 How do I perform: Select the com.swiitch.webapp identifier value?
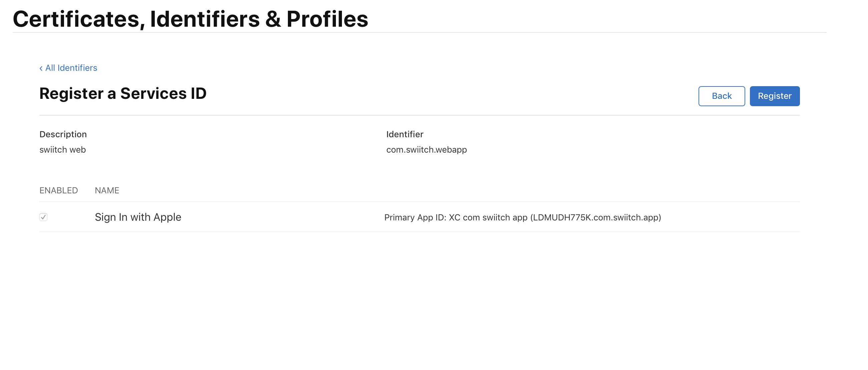click(427, 149)
